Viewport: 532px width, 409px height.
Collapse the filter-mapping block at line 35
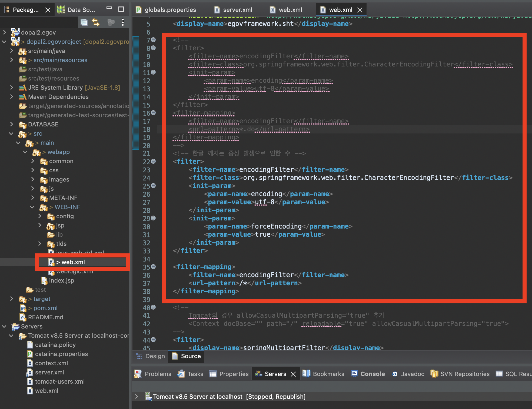[153, 267]
